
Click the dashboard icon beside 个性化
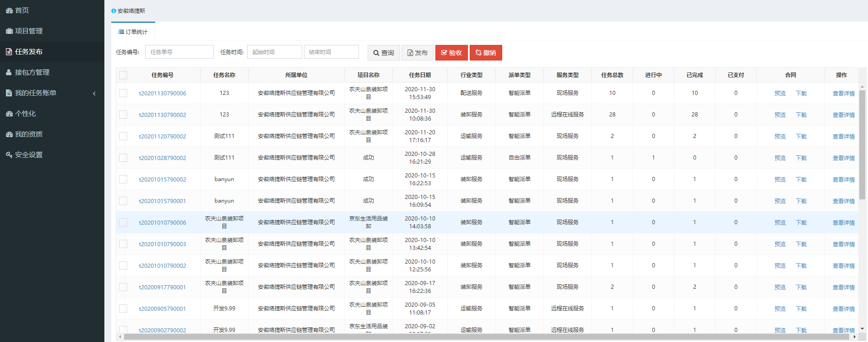[x=9, y=114]
